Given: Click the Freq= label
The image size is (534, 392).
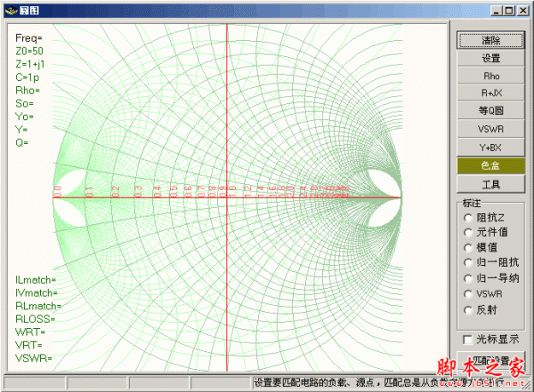Looking at the screenshot, I should pos(28,38).
